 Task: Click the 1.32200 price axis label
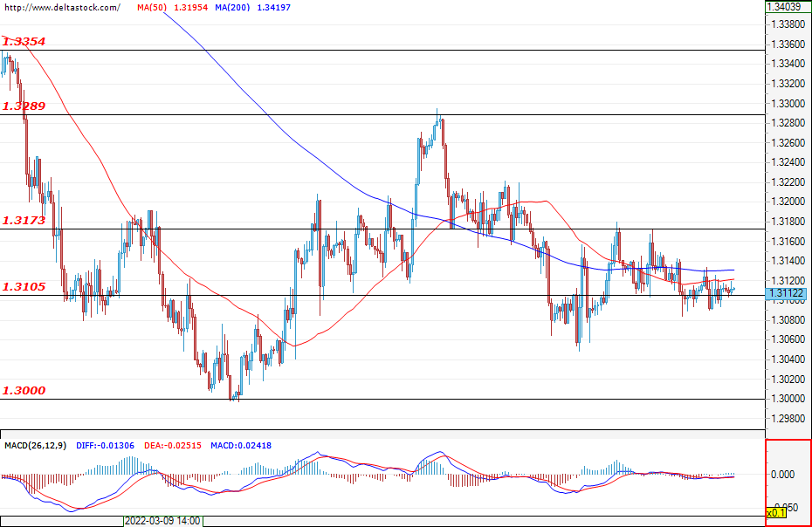pos(788,182)
